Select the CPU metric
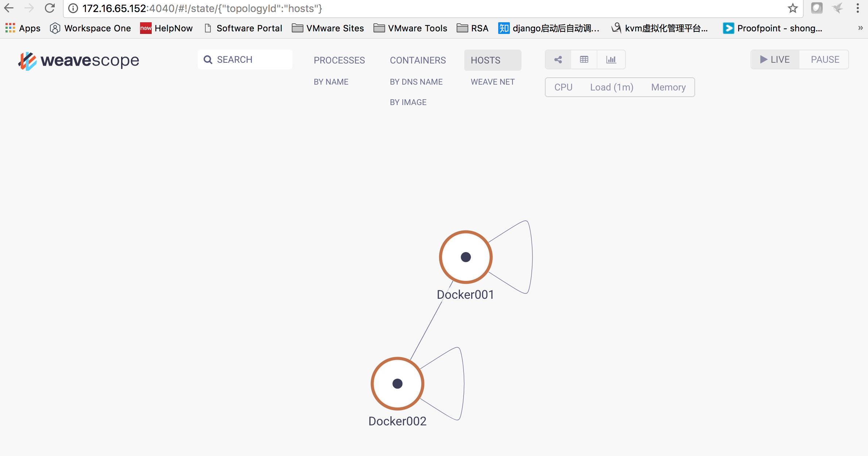Image resolution: width=868 pixels, height=456 pixels. 563,87
